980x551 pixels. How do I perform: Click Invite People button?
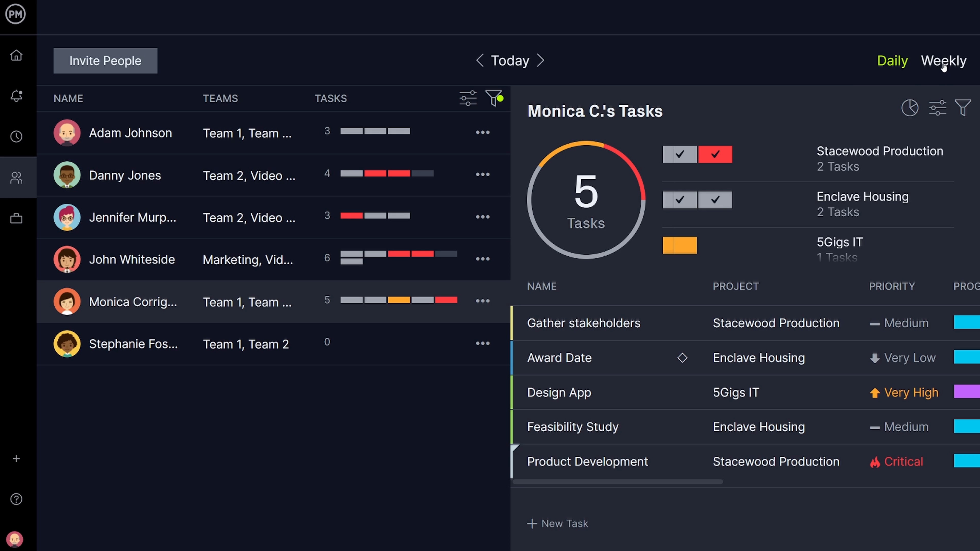point(105,61)
